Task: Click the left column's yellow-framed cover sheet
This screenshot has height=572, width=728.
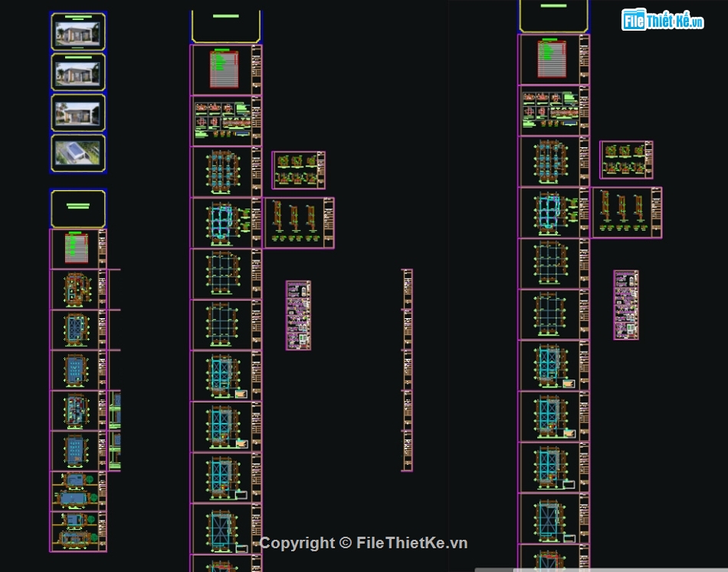Action: pyautogui.click(x=78, y=208)
